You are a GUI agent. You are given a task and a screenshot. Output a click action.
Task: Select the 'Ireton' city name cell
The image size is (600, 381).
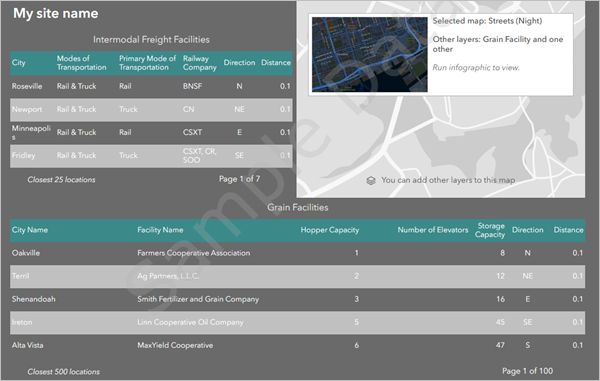[22, 322]
